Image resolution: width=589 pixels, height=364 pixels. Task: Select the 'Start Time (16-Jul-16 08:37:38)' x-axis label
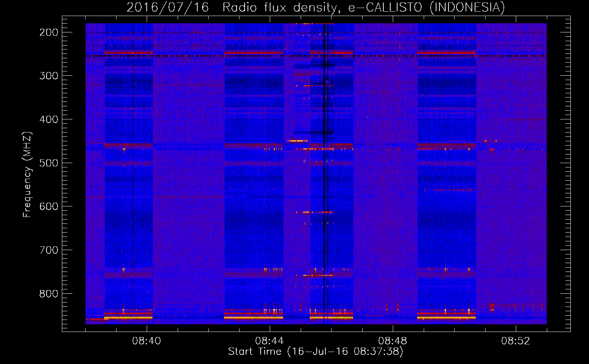316,352
